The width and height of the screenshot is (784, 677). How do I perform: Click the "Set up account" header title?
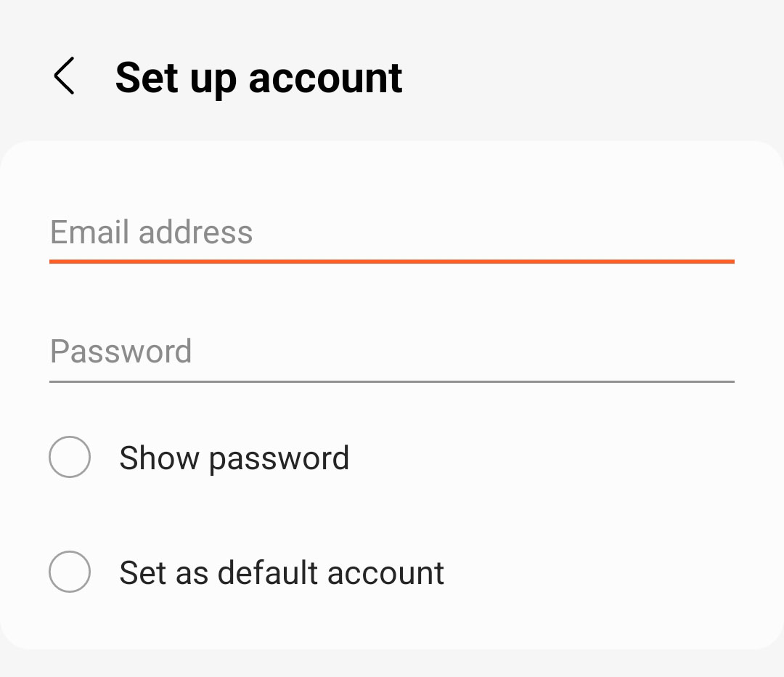point(258,78)
